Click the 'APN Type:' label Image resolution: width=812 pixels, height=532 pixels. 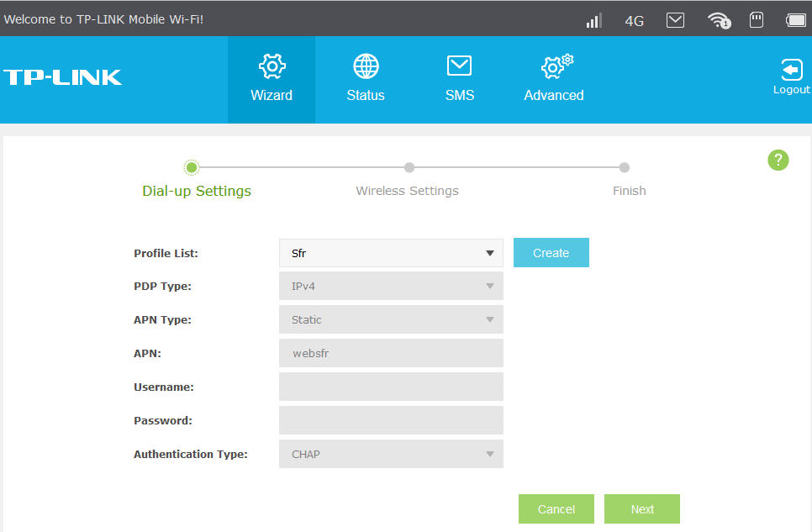(162, 320)
